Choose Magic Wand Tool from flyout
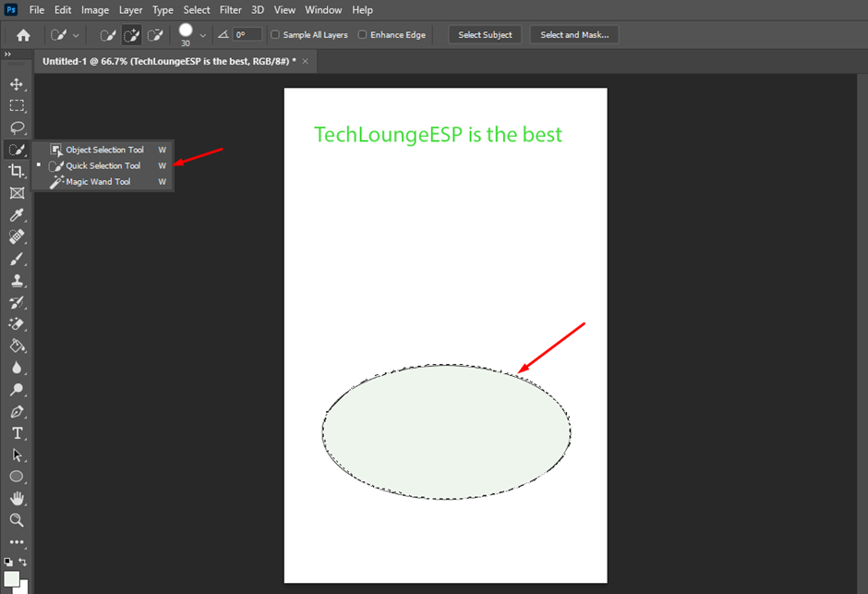Image resolution: width=868 pixels, height=594 pixels. tap(103, 182)
